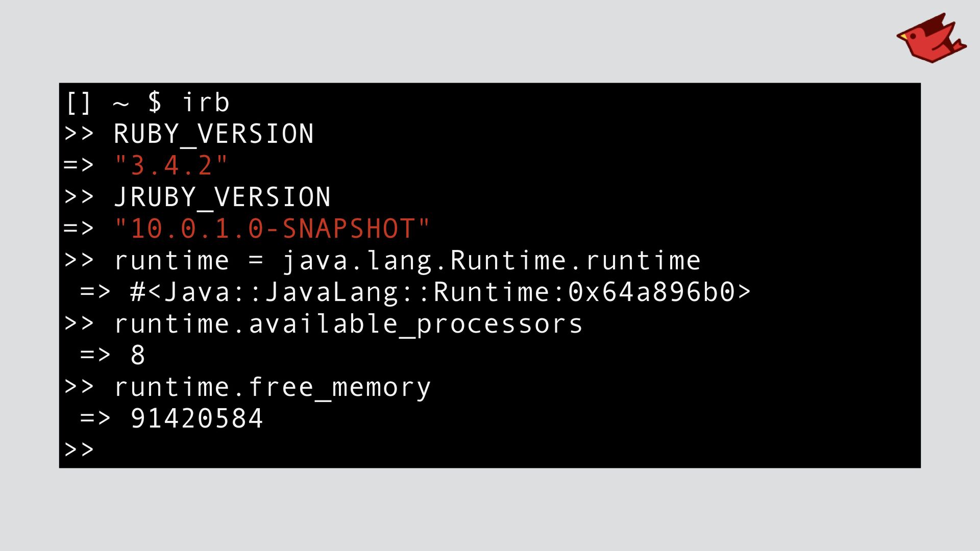Click the dollar sign shell prompt
This screenshot has height=551, width=980.
[155, 102]
